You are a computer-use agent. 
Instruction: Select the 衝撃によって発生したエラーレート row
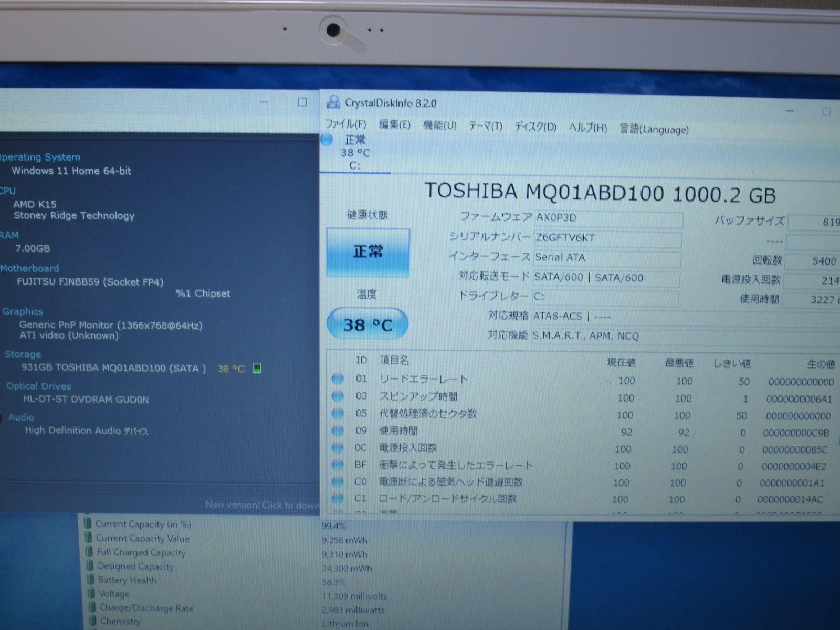[583, 466]
